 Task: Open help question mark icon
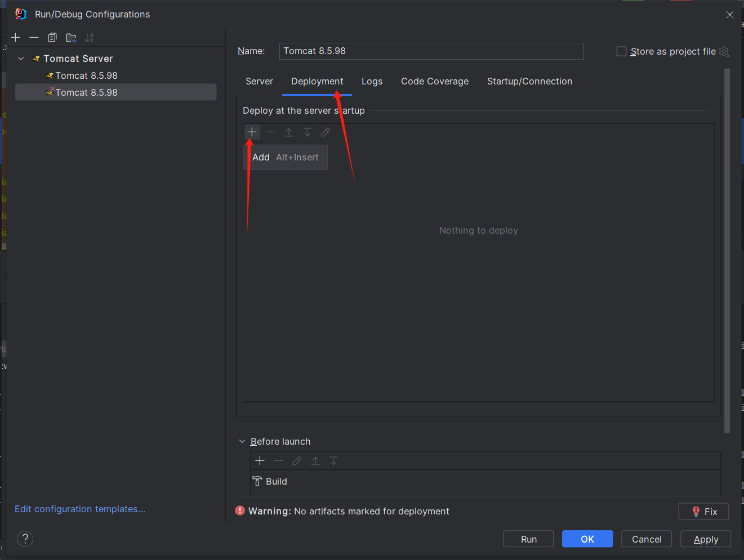tap(25, 539)
